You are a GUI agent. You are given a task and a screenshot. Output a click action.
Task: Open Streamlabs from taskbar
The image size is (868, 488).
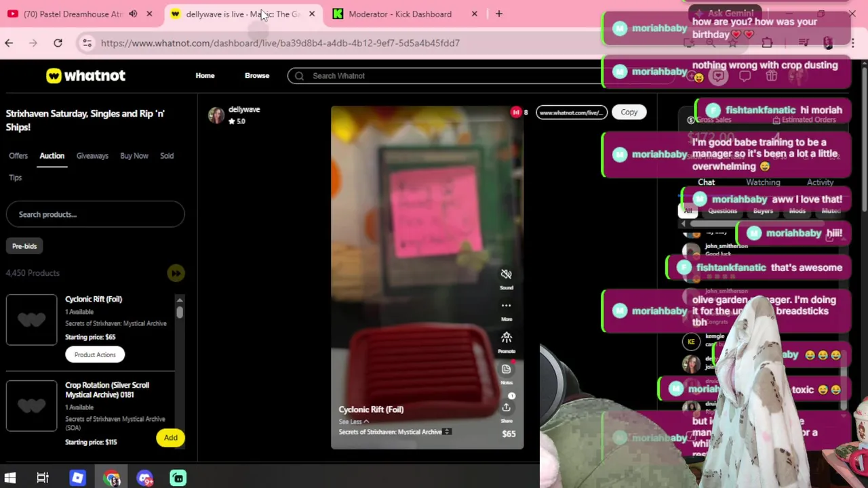pyautogui.click(x=178, y=478)
